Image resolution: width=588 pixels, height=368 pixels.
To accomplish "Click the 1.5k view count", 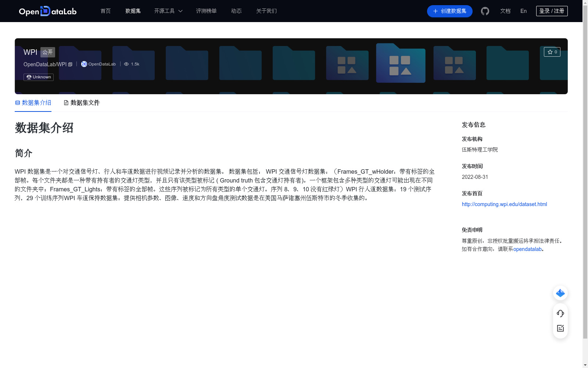I will tap(135, 64).
